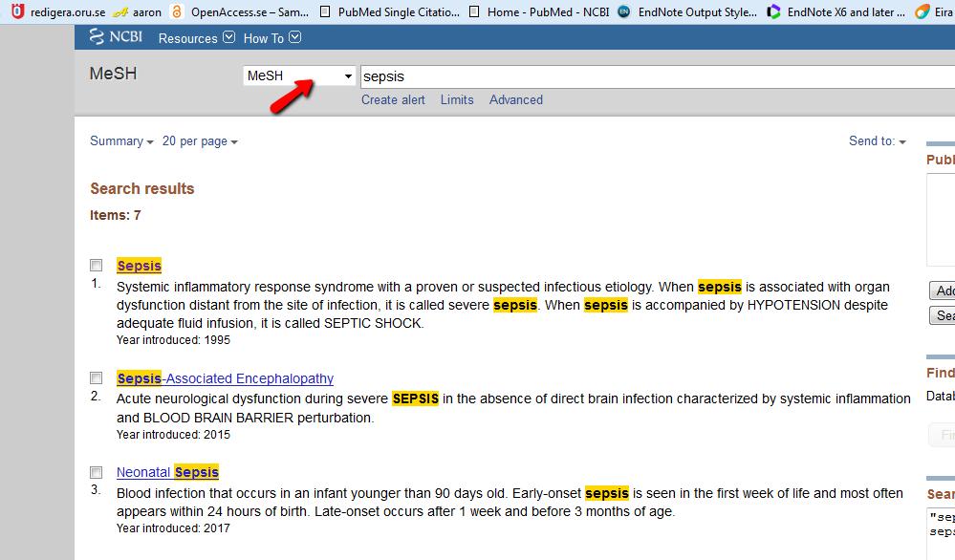Open the aaron bookmark
Screen dimensions: 955x560
point(139,12)
